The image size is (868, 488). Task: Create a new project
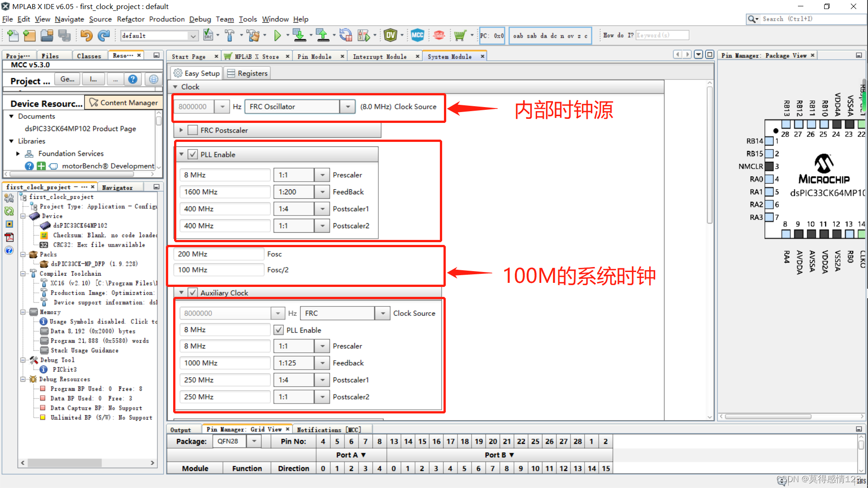point(29,35)
